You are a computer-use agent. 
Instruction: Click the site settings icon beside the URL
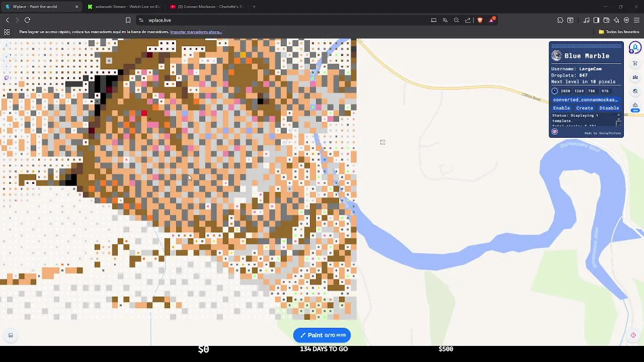click(x=141, y=20)
